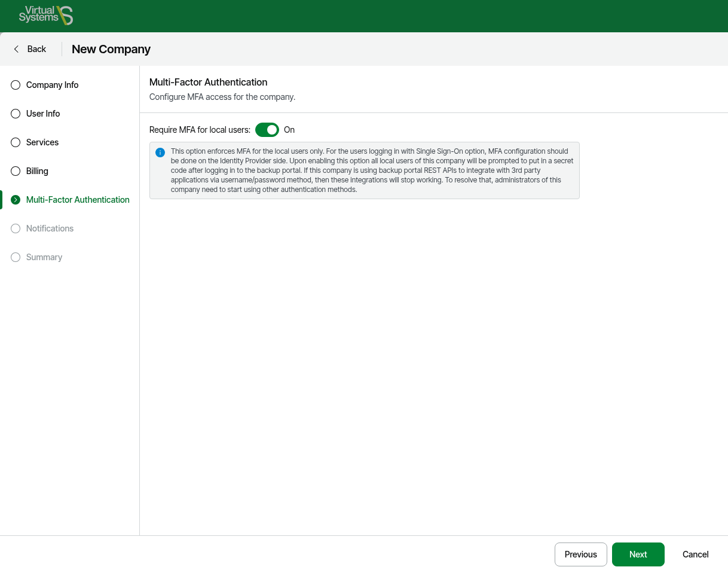Click the Services step circle icon
The height and width of the screenshot is (573, 728).
[x=16, y=142]
